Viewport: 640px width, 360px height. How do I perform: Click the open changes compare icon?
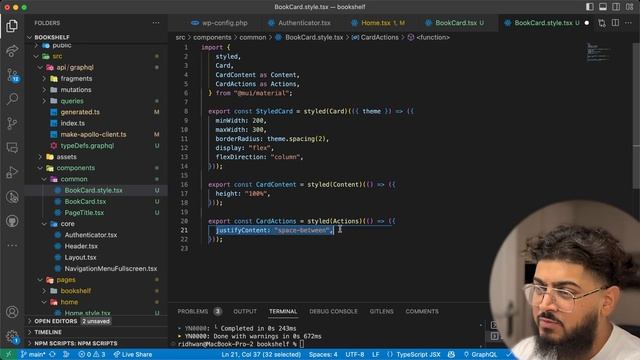click(602, 23)
